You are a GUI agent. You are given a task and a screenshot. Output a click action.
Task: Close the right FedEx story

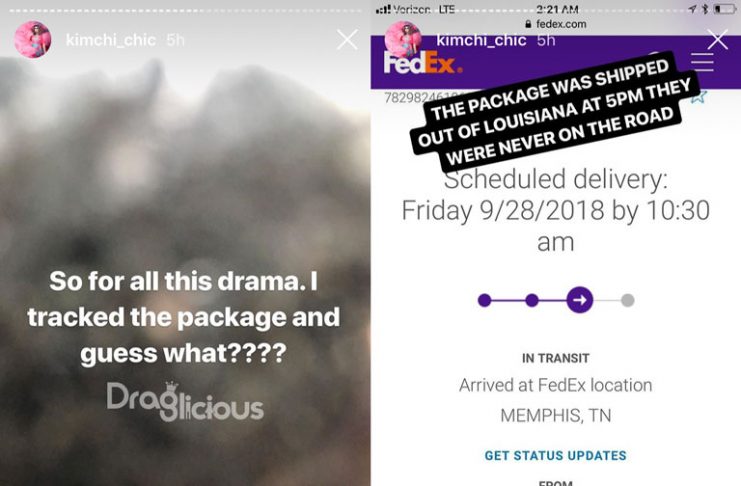coord(718,39)
